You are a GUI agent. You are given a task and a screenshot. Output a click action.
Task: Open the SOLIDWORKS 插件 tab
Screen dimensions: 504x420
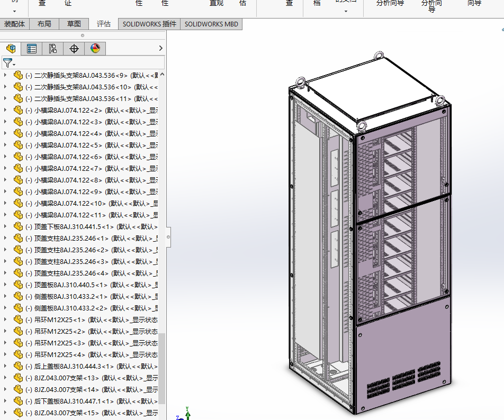(149, 24)
